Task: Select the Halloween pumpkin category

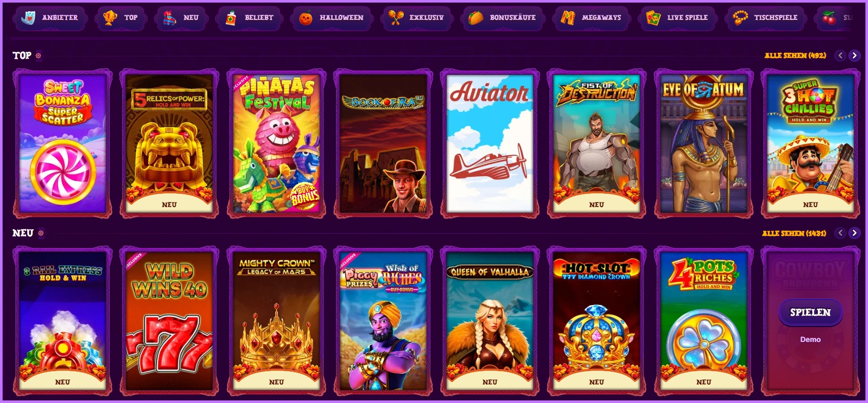Action: click(331, 18)
